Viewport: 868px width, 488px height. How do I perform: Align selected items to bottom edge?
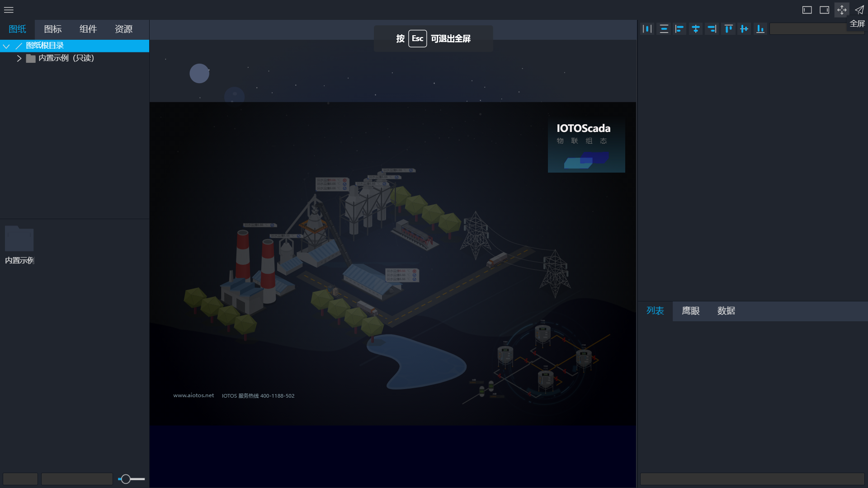pyautogui.click(x=760, y=29)
